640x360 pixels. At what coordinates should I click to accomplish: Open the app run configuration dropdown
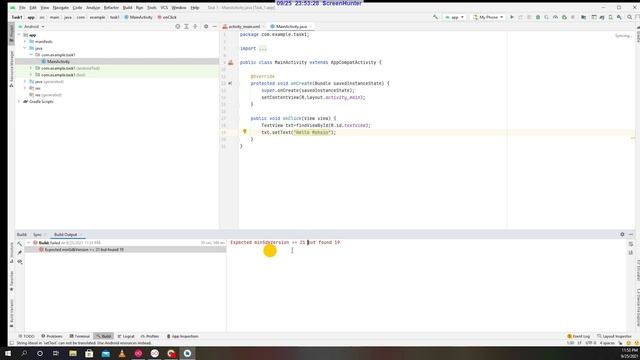(x=454, y=17)
